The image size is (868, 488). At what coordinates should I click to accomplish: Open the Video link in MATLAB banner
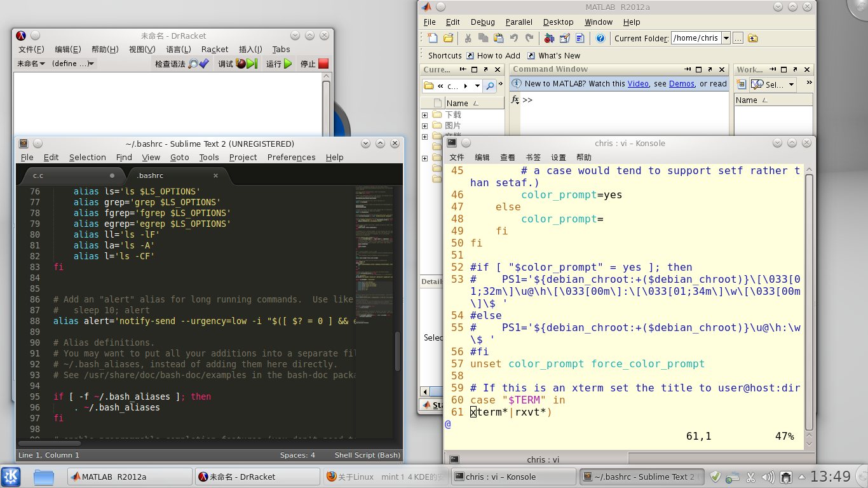point(638,84)
